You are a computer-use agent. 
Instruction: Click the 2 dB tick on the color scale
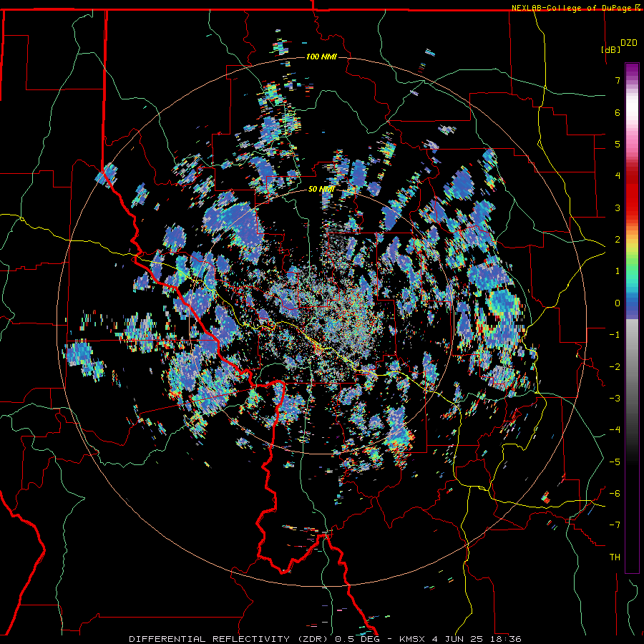point(618,240)
